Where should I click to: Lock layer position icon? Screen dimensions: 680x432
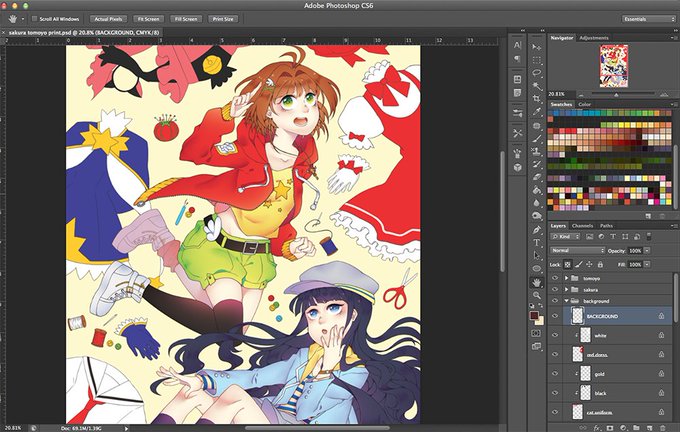click(x=589, y=264)
